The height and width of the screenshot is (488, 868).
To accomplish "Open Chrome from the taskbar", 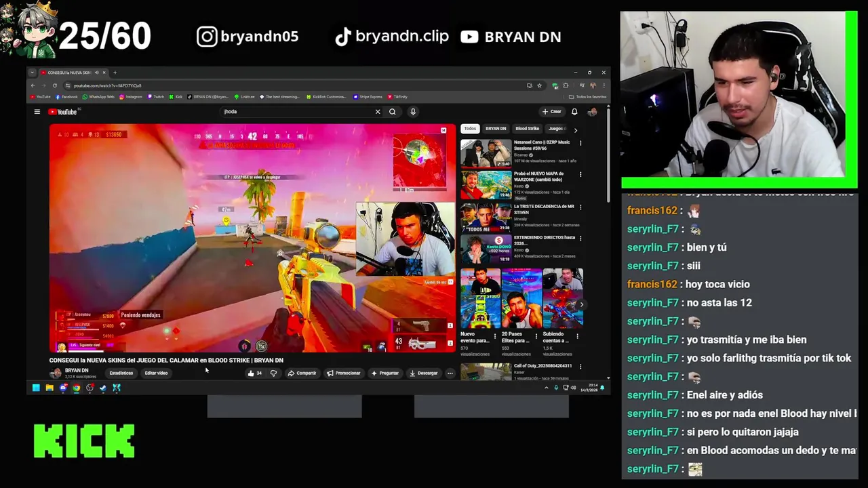I will pos(76,388).
